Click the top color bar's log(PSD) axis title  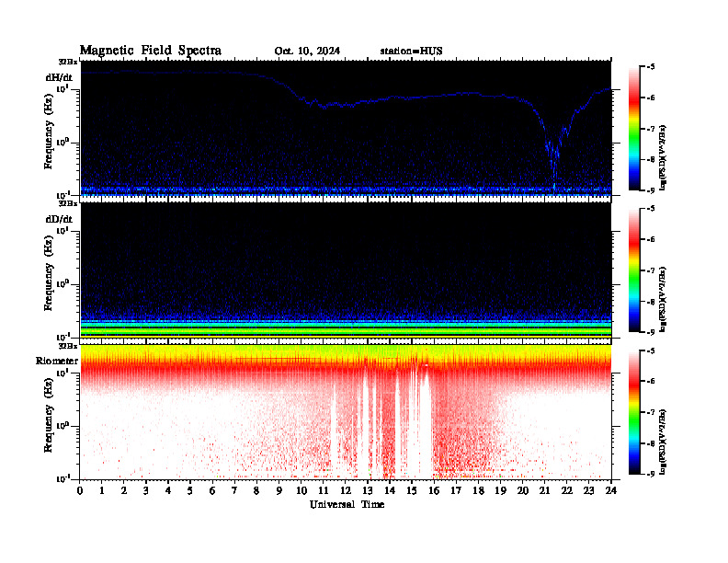pos(663,157)
